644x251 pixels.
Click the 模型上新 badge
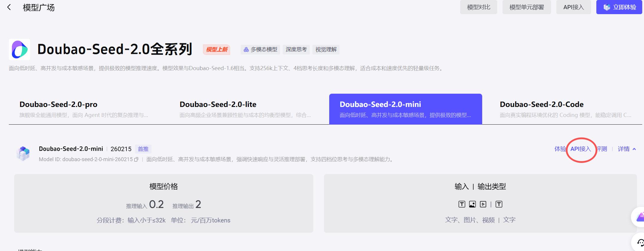coord(217,49)
